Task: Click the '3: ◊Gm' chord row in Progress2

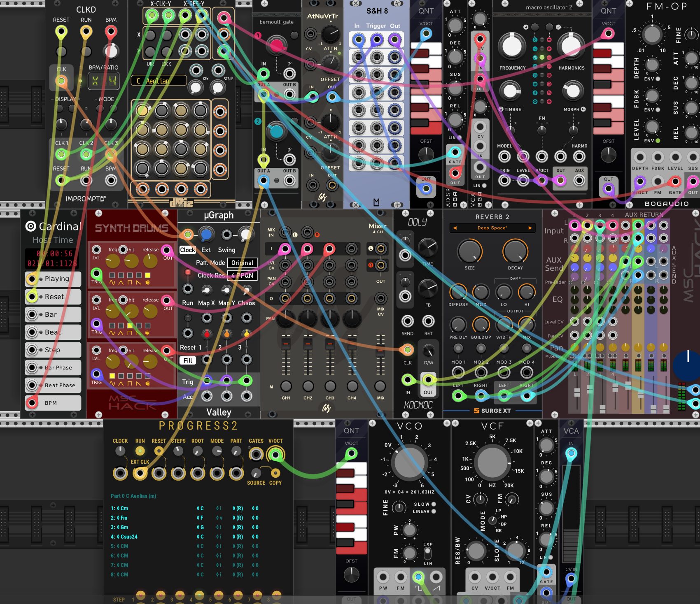Action: (184, 527)
